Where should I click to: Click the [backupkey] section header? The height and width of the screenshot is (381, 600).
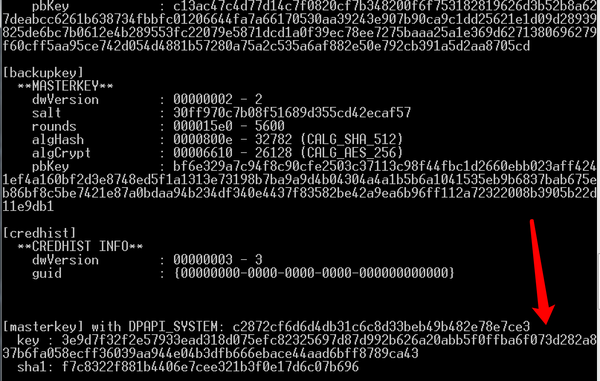tap(43, 73)
